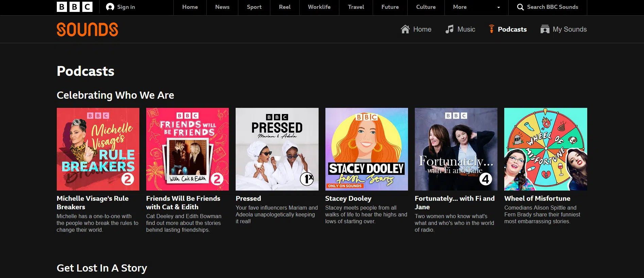644x278 pixels.
Task: Click description 'Your fave influencers Mariam and Adeola'
Action: (x=277, y=214)
